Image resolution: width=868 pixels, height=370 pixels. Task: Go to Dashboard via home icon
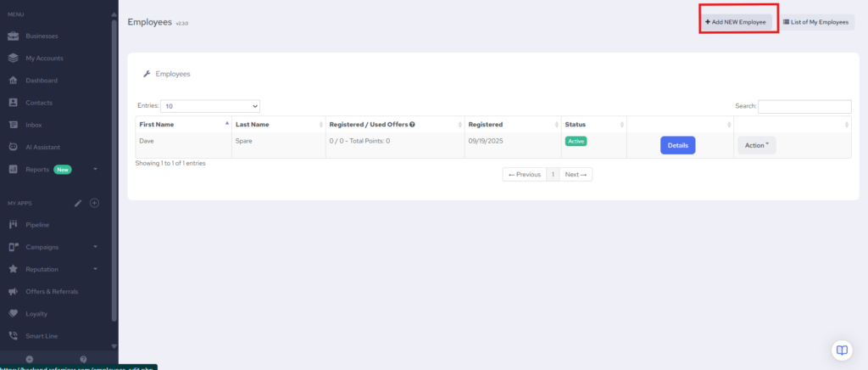pyautogui.click(x=13, y=81)
